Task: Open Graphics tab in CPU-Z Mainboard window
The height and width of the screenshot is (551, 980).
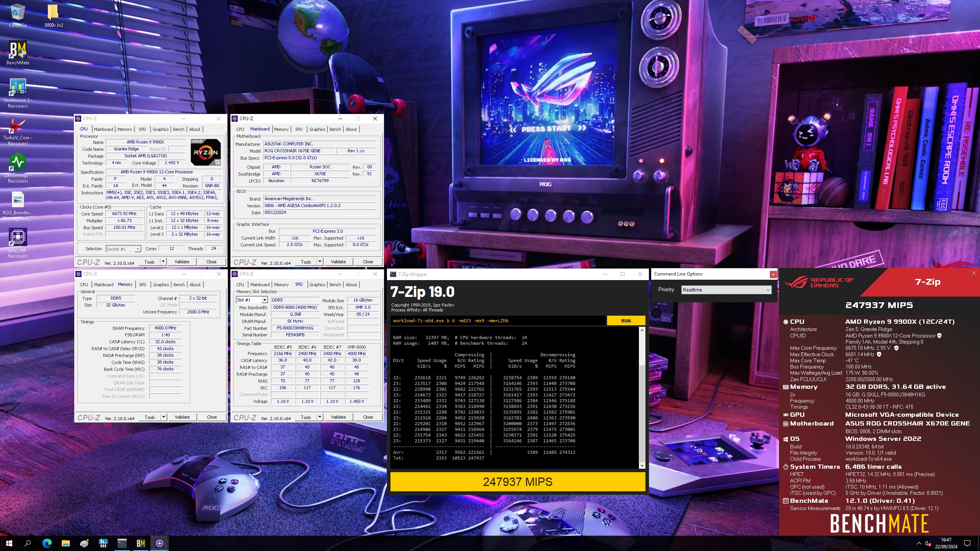Action: [x=317, y=129]
